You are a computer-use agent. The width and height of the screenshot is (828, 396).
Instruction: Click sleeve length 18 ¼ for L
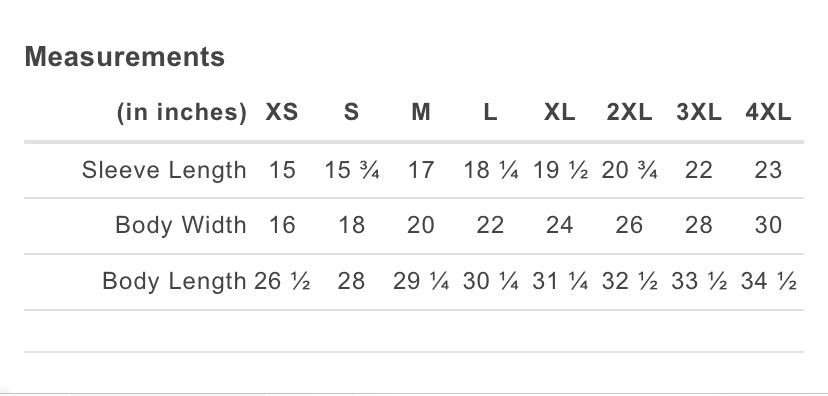[x=491, y=171]
